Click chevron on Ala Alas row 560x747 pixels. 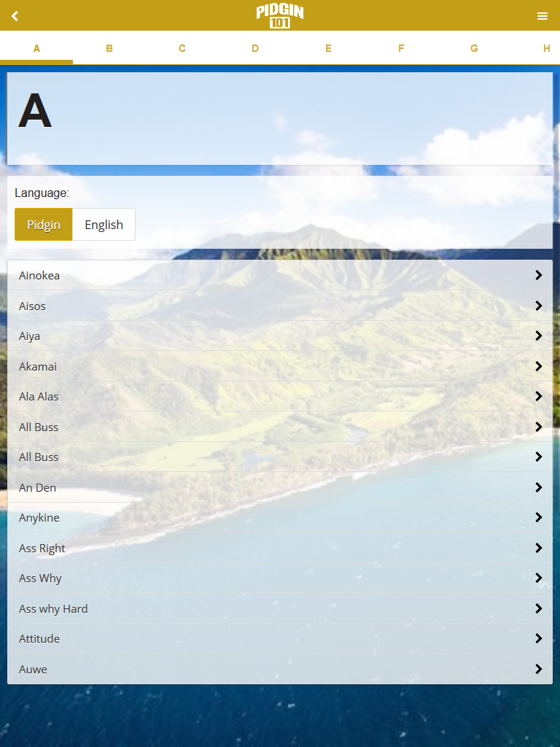pos(539,396)
